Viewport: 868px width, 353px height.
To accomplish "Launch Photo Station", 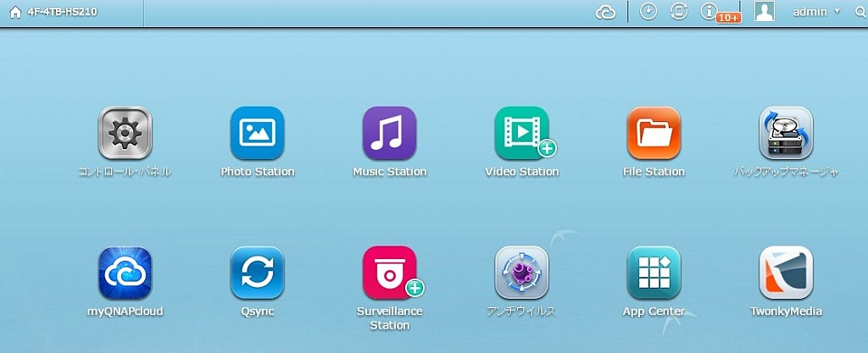I will (x=258, y=133).
